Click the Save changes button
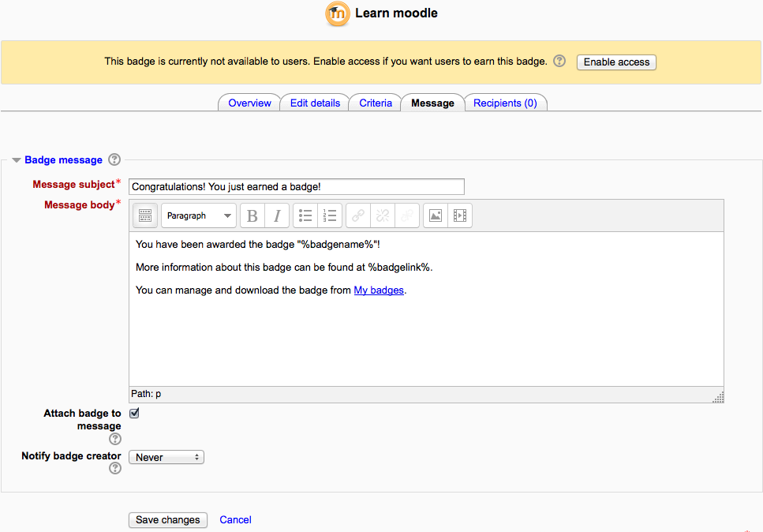Viewport: 763px width, 532px height. pos(168,520)
